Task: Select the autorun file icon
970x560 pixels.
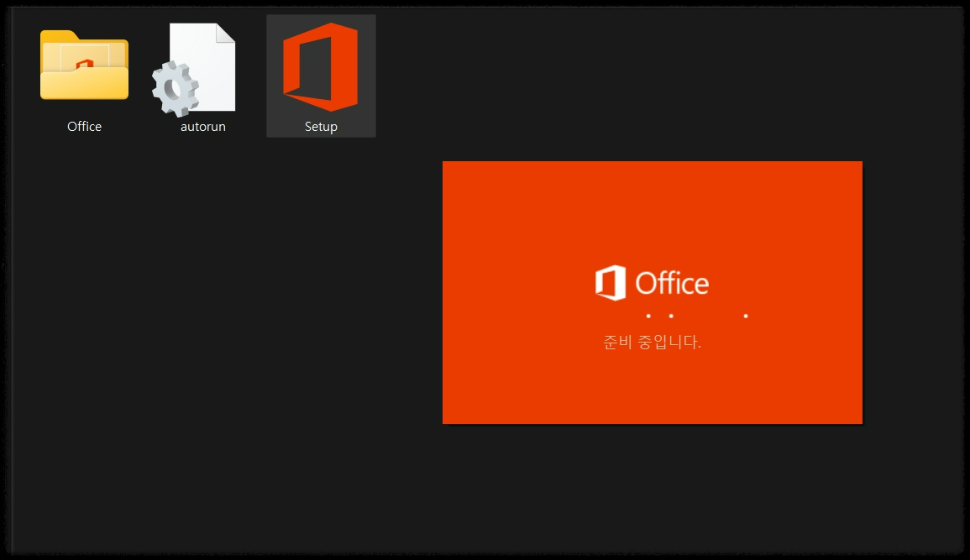Action: (194, 70)
